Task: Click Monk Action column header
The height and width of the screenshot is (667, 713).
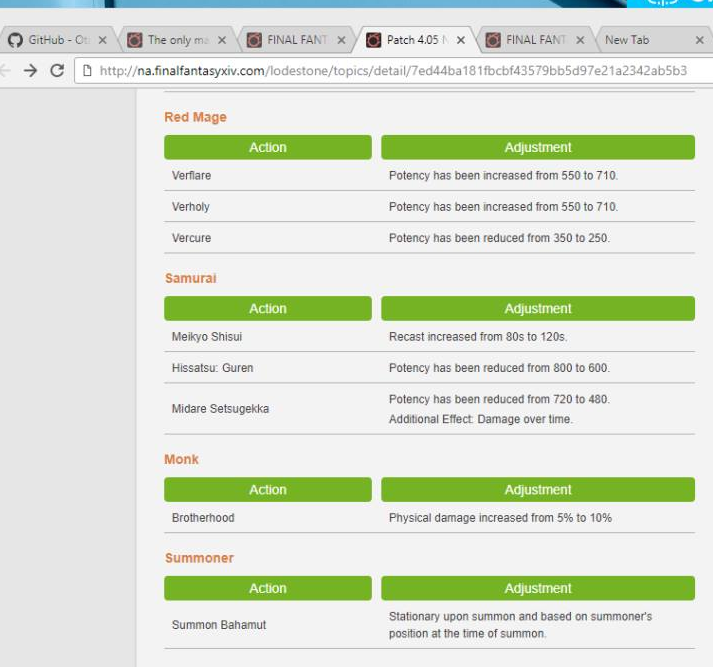Action: [x=268, y=490]
